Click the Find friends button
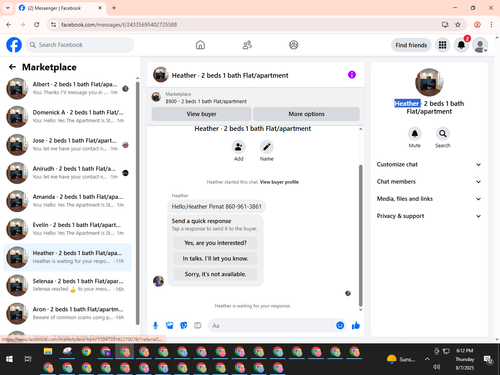The height and width of the screenshot is (375, 500). [x=411, y=45]
